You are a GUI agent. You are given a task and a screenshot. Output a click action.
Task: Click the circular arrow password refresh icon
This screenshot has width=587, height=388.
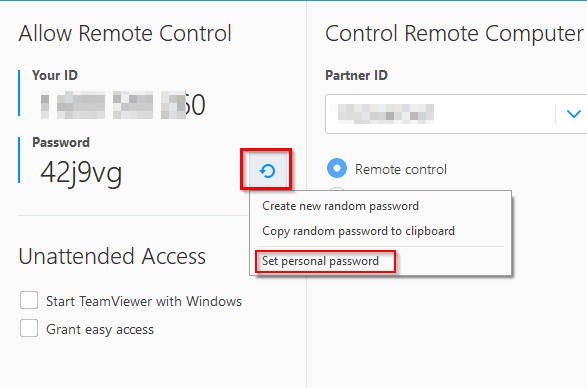point(267,171)
